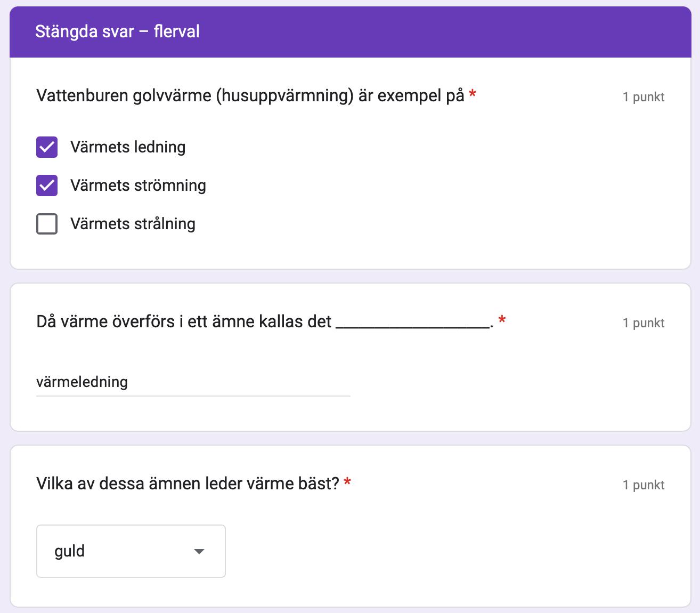Viewport: 700px width, 613px height.
Task: Click the red asterisk after the blank line
Action: pos(502,320)
